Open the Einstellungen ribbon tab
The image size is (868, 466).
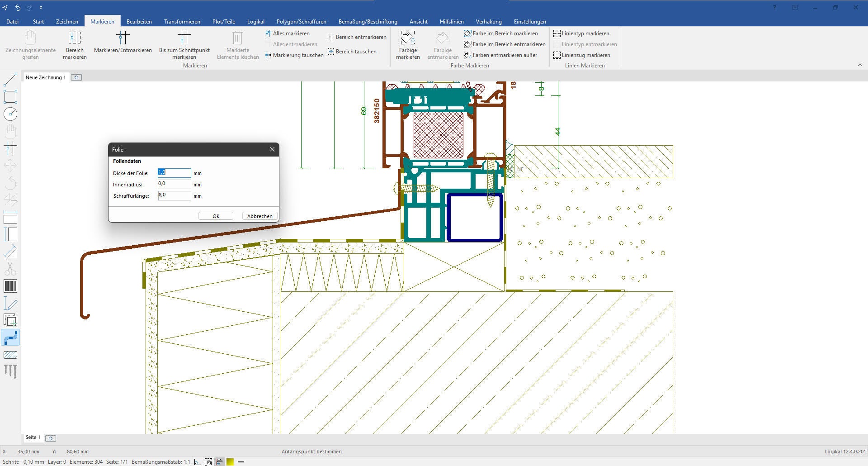530,21
